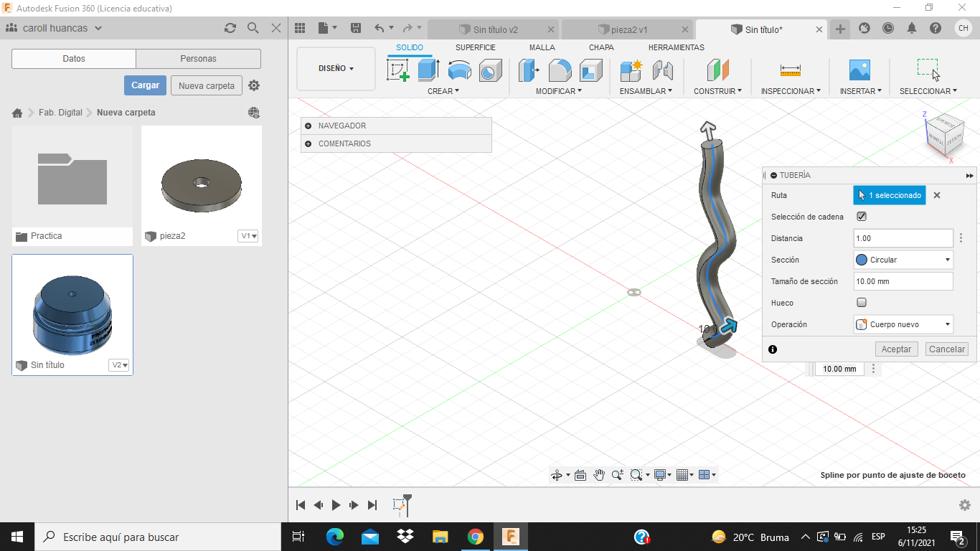Search in the data panel

[253, 28]
